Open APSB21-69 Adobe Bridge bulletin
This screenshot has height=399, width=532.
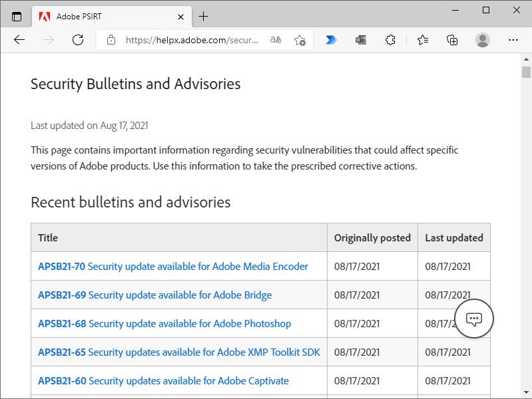(x=154, y=295)
